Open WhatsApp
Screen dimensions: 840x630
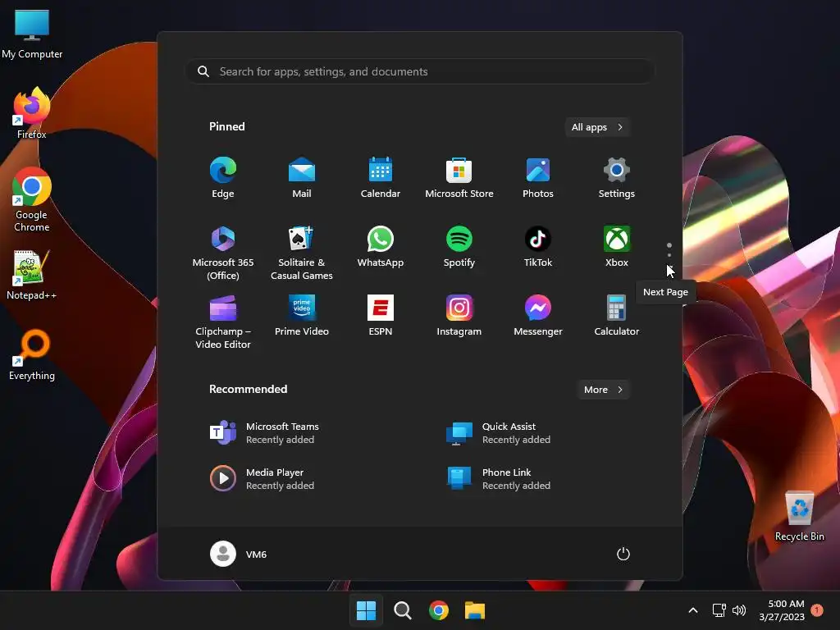(381, 246)
